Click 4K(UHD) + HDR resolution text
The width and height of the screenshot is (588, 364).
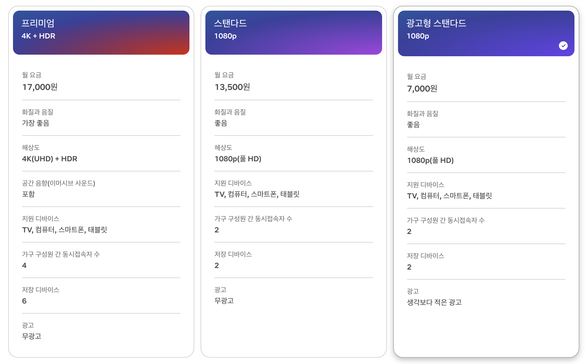50,159
